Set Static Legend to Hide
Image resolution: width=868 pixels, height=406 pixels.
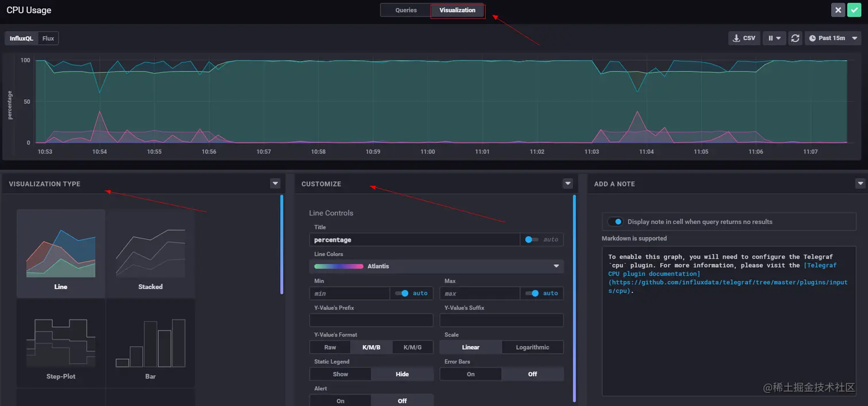click(x=402, y=374)
